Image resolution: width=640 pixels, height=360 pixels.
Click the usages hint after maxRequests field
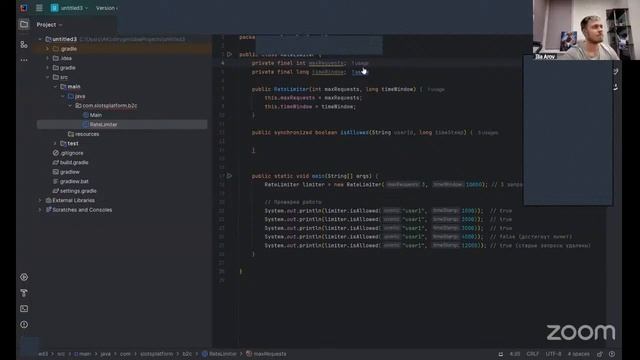click(360, 63)
